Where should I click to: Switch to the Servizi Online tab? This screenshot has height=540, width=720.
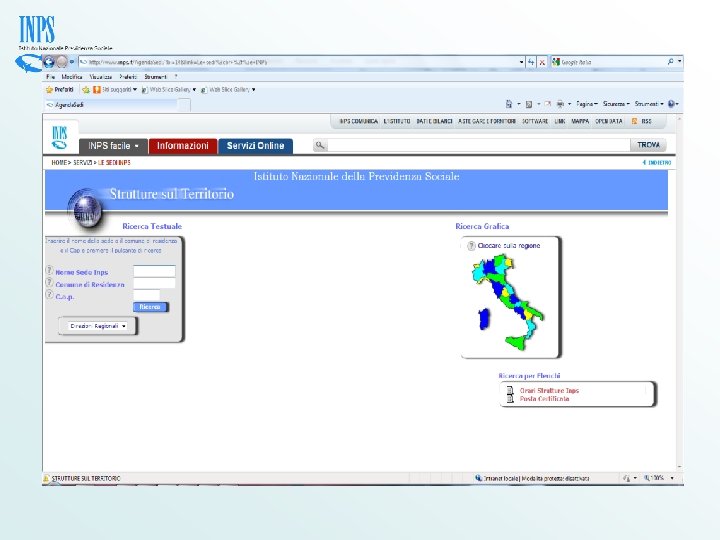[x=256, y=146]
